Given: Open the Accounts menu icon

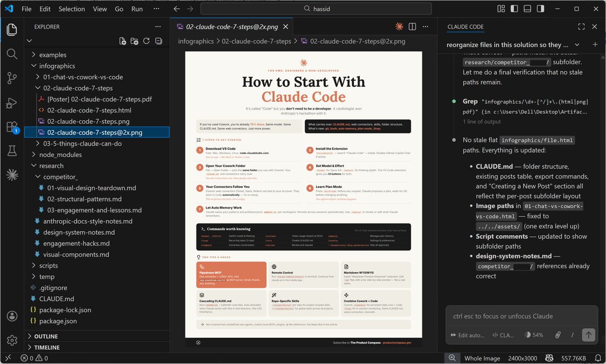Looking at the screenshot, I should pyautogui.click(x=12, y=317).
